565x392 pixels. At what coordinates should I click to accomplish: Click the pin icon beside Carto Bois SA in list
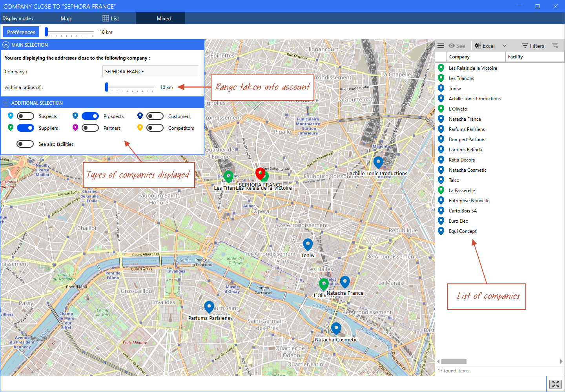(x=441, y=211)
